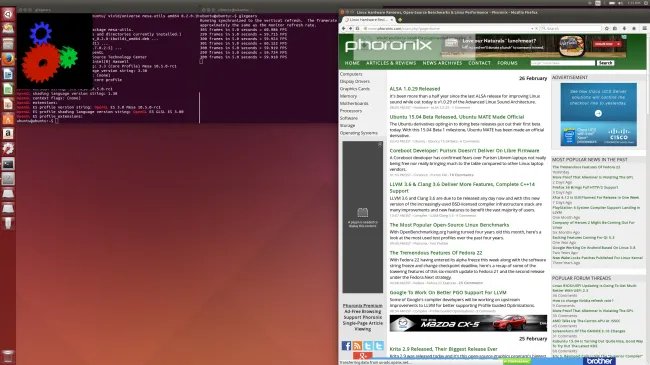Image resolution: width=650 pixels, height=365 pixels.
Task: Show Firefox bookmarks list
Action: [x=615, y=28]
